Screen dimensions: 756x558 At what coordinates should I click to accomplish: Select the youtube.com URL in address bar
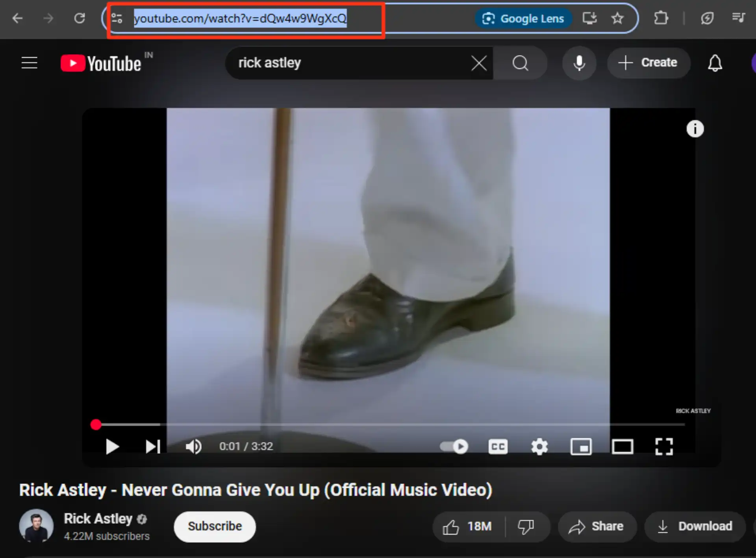pos(240,19)
